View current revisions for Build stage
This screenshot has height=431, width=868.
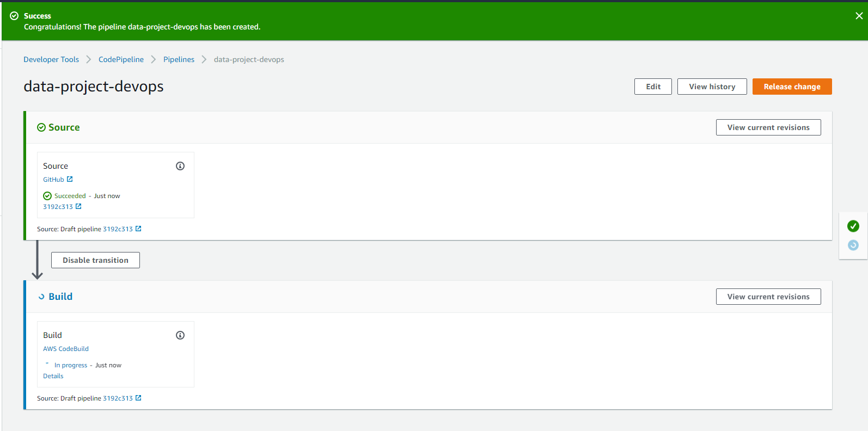[768, 297]
